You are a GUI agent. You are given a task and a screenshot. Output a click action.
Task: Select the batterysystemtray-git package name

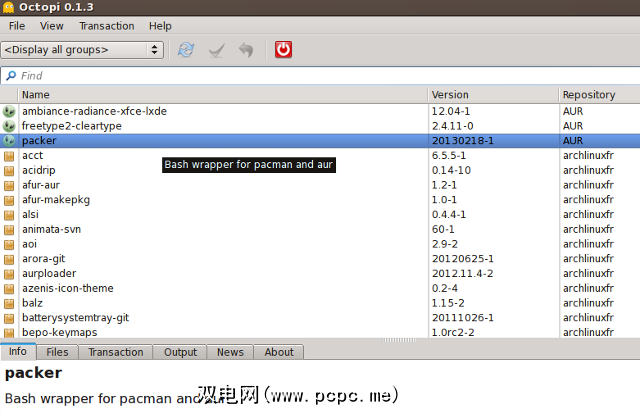click(x=76, y=318)
